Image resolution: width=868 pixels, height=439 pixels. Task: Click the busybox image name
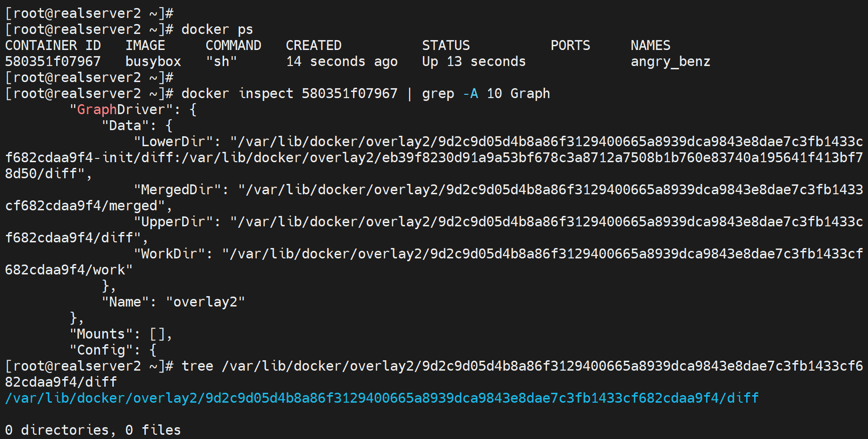(x=153, y=62)
